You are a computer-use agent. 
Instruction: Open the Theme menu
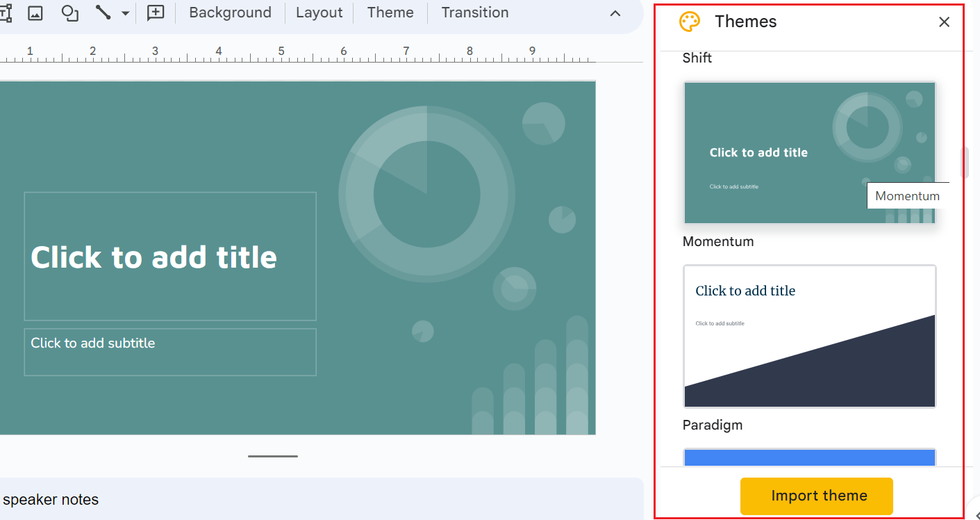(390, 13)
